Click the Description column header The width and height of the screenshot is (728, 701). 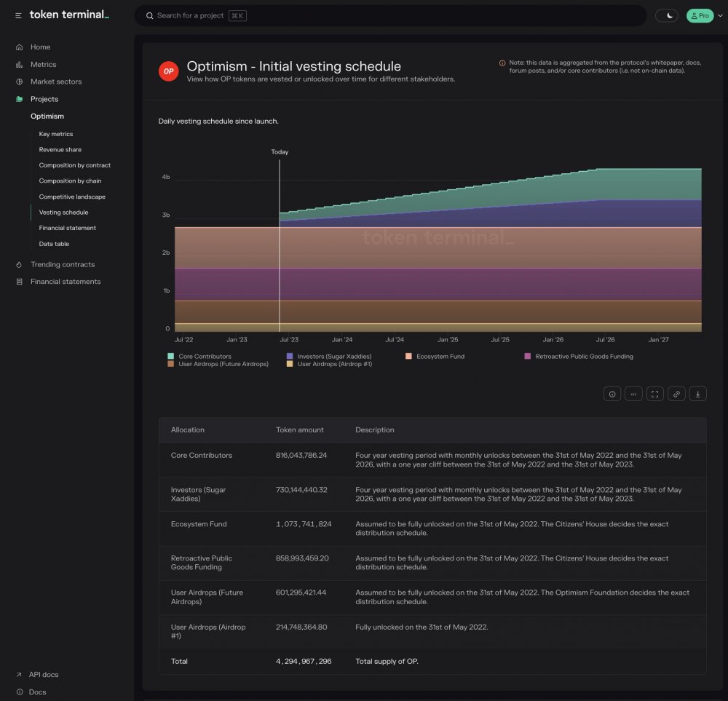[375, 430]
